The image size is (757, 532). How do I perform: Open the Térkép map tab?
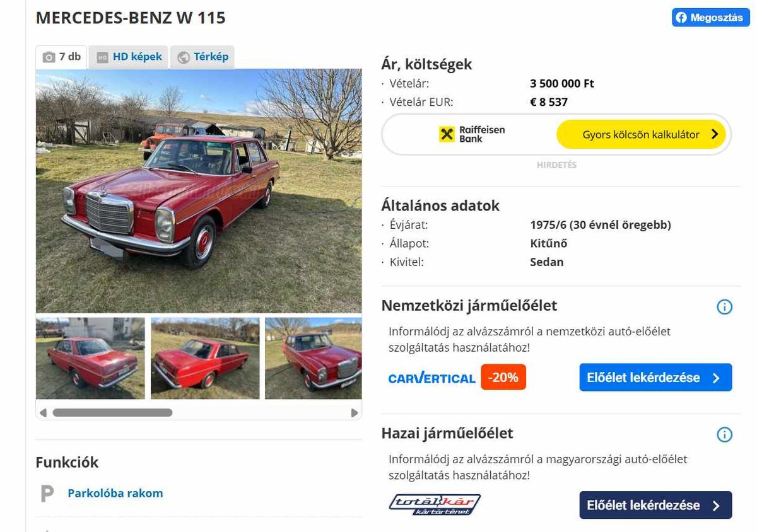coord(202,57)
